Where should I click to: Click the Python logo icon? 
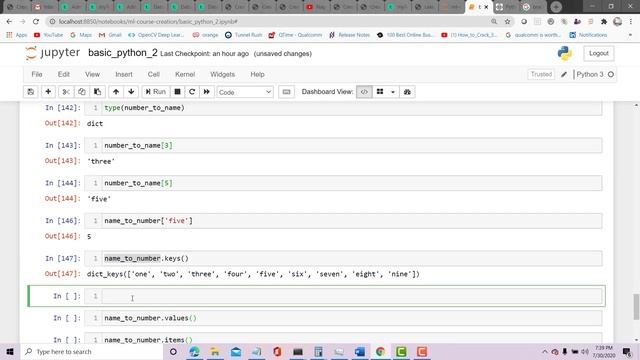pos(565,53)
